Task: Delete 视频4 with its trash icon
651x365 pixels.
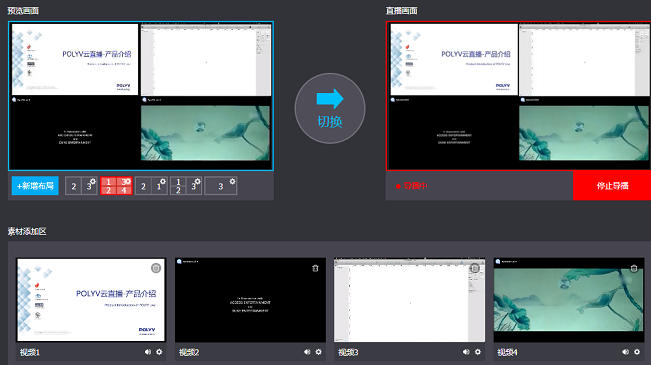Action: pos(634,268)
